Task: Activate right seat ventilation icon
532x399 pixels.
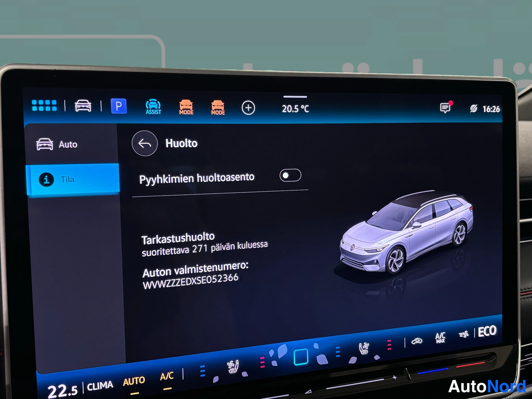Action: (x=364, y=349)
